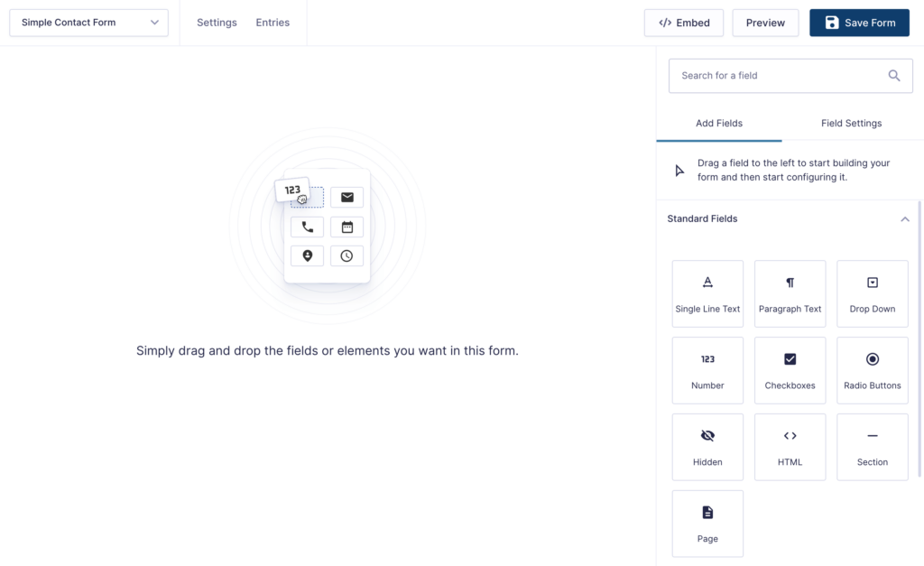
Task: Switch to the Field Settings tab
Action: tap(851, 123)
